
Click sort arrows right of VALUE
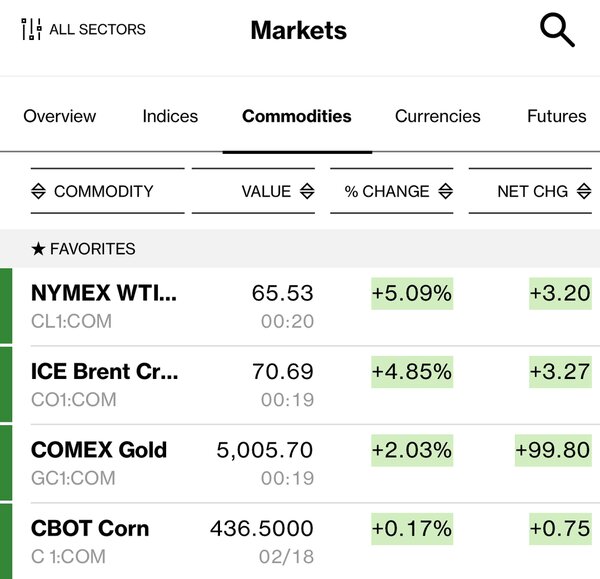pyautogui.click(x=307, y=191)
